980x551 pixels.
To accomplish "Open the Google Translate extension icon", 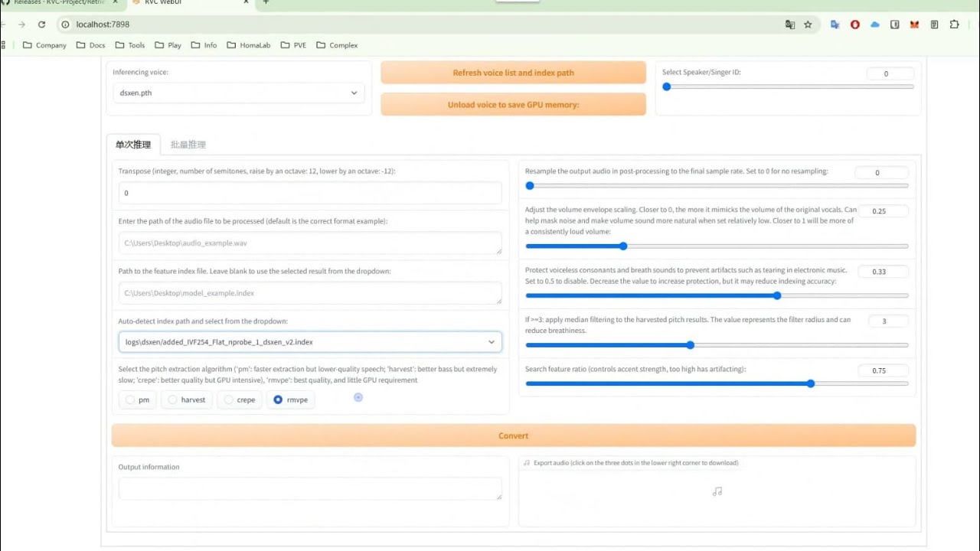I will [835, 24].
